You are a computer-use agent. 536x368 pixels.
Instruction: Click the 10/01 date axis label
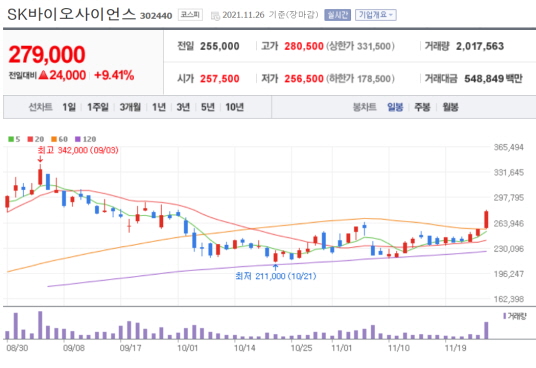[x=187, y=348]
